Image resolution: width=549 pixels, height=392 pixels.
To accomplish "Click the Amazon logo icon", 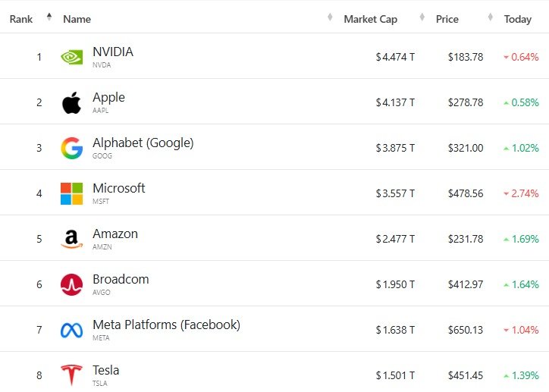I will [x=71, y=239].
